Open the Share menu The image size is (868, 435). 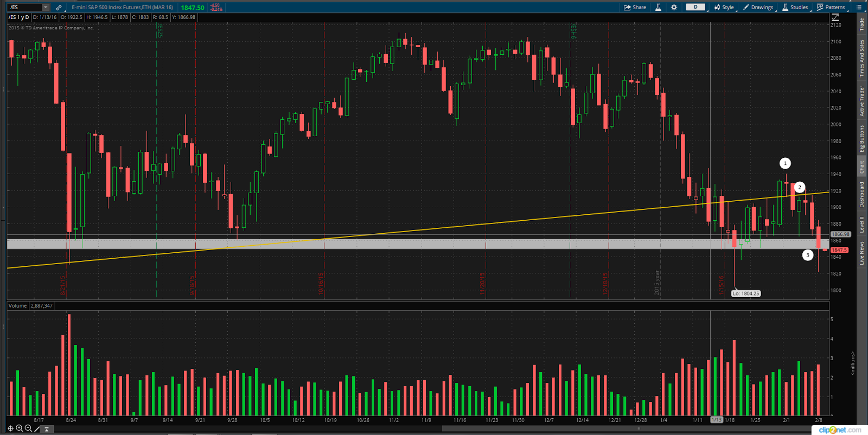pos(635,8)
